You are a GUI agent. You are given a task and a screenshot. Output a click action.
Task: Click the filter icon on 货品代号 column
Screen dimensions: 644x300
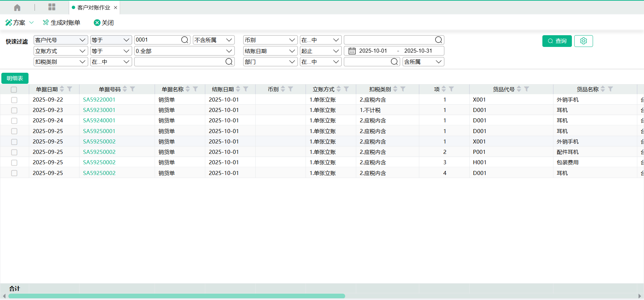527,89
